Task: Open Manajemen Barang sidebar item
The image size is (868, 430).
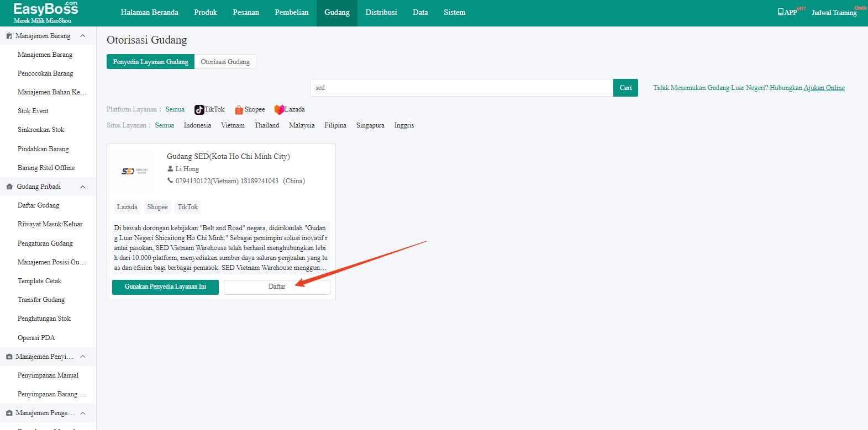Action: point(45,55)
